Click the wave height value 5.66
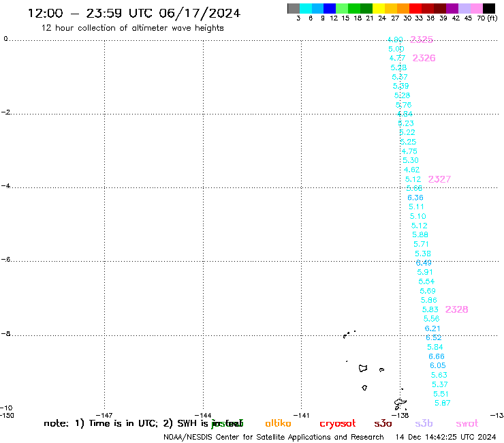 tap(414, 189)
